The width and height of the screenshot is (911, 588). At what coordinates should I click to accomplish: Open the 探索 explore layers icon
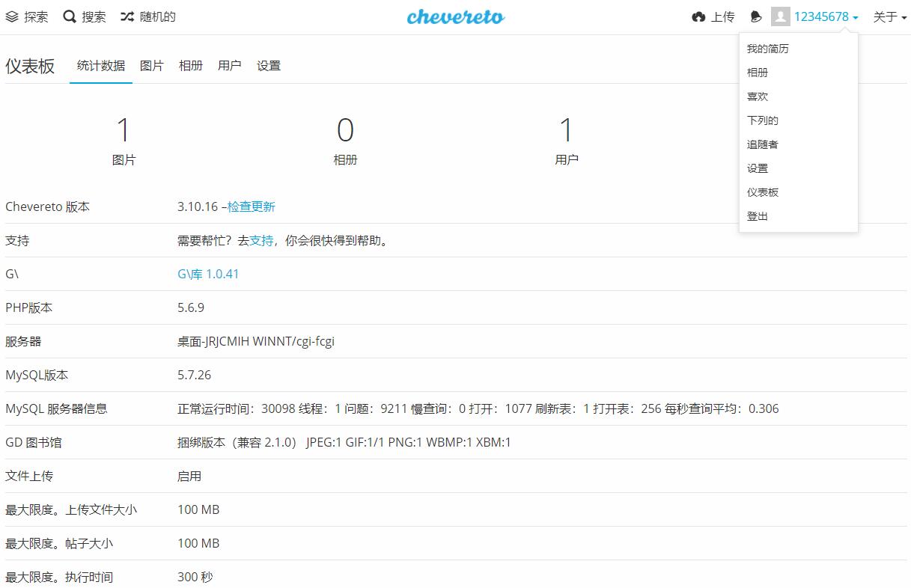[12, 16]
